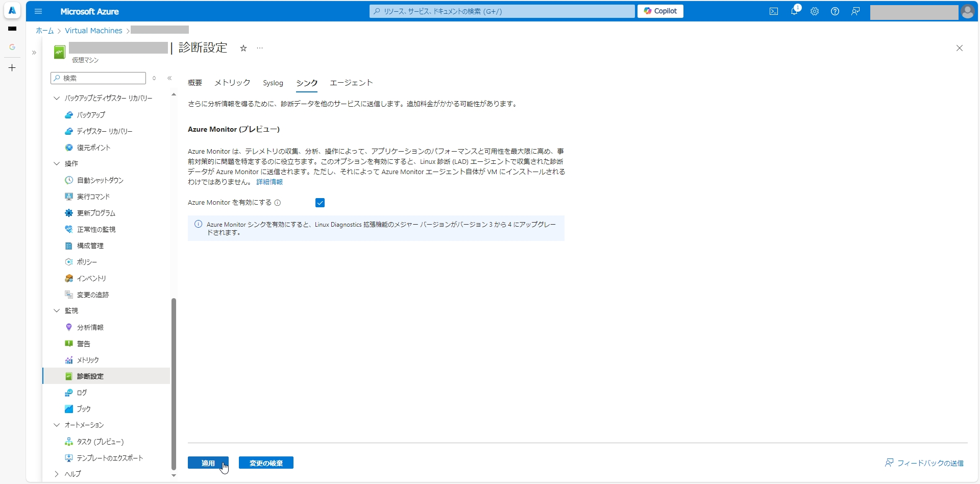Collapse the オートメーション section
Viewport: 980px width, 484px height.
(x=57, y=425)
